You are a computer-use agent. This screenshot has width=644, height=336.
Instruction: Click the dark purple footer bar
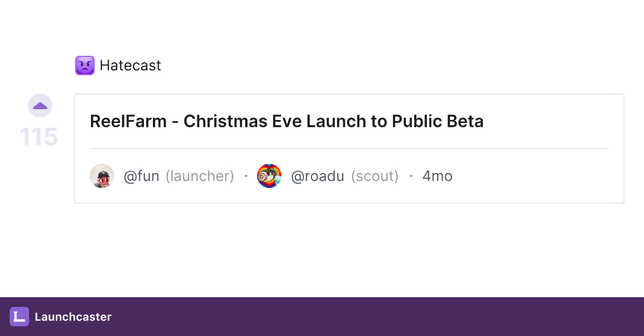(x=322, y=317)
